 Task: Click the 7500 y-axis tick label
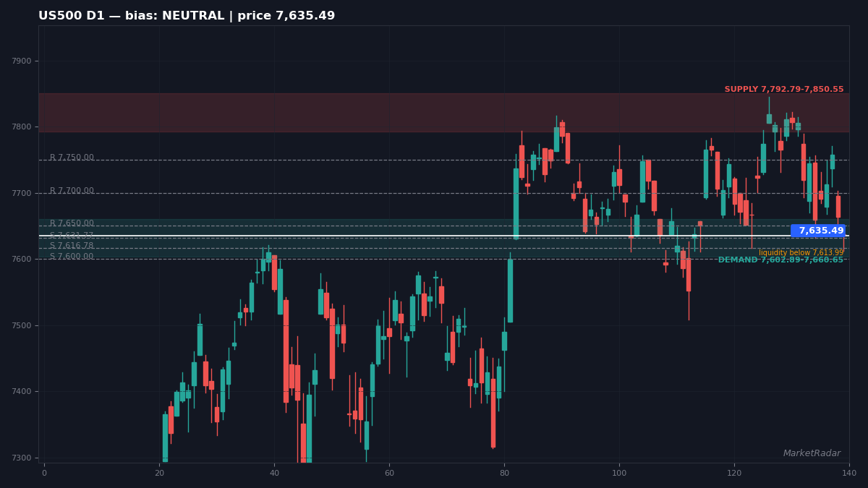click(x=22, y=325)
